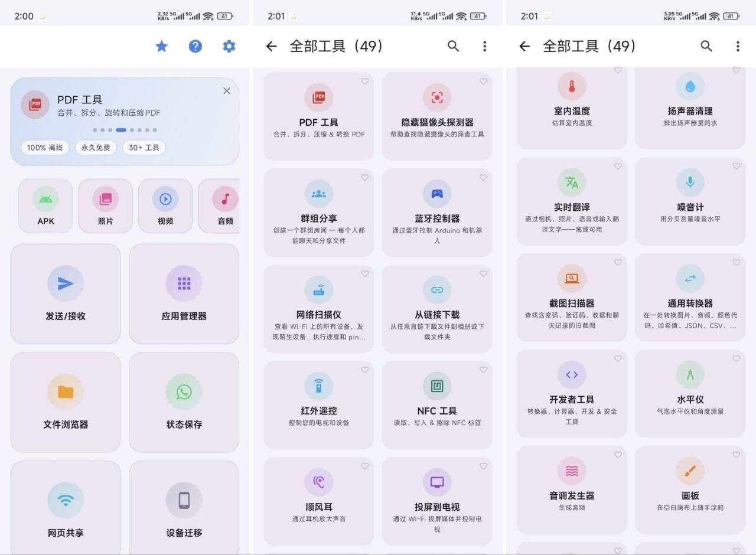This screenshot has height=555, width=756.
Task: Favorite 蓝牙控制器 with its heart
Action: tap(483, 178)
